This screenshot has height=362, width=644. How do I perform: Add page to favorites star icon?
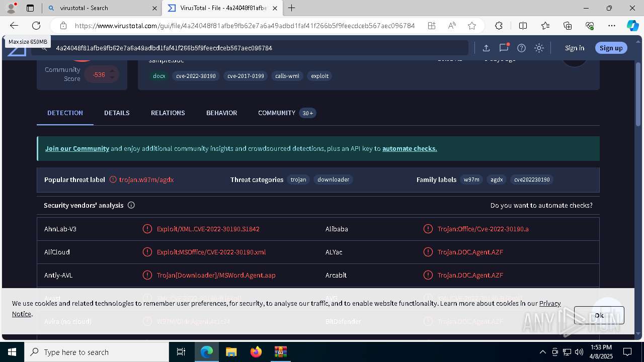(472, 26)
